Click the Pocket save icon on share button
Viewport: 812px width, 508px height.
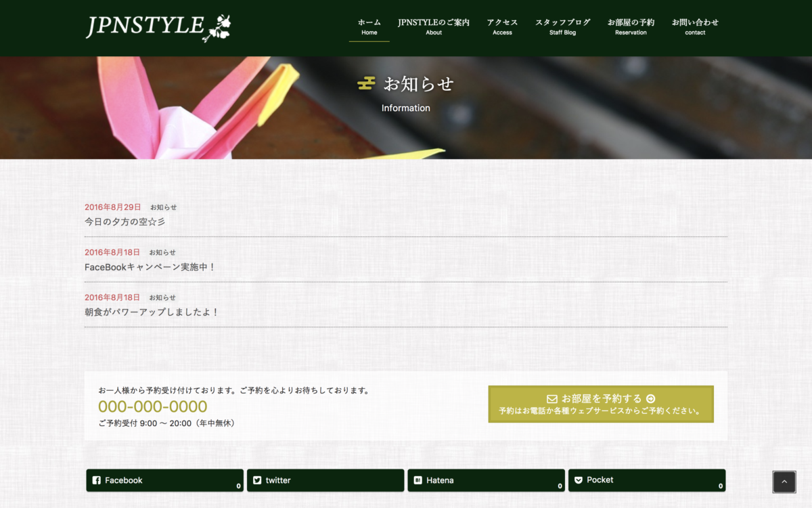pyautogui.click(x=578, y=480)
